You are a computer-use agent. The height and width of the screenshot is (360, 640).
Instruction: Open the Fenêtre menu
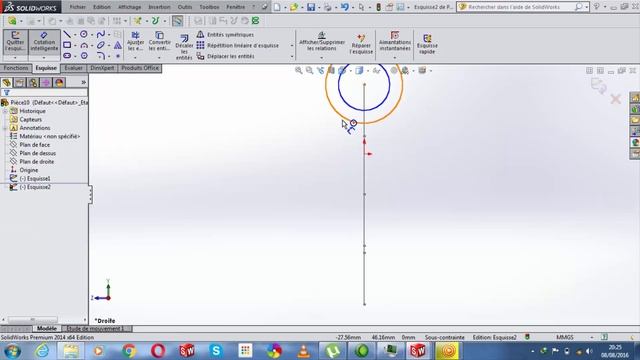click(236, 7)
